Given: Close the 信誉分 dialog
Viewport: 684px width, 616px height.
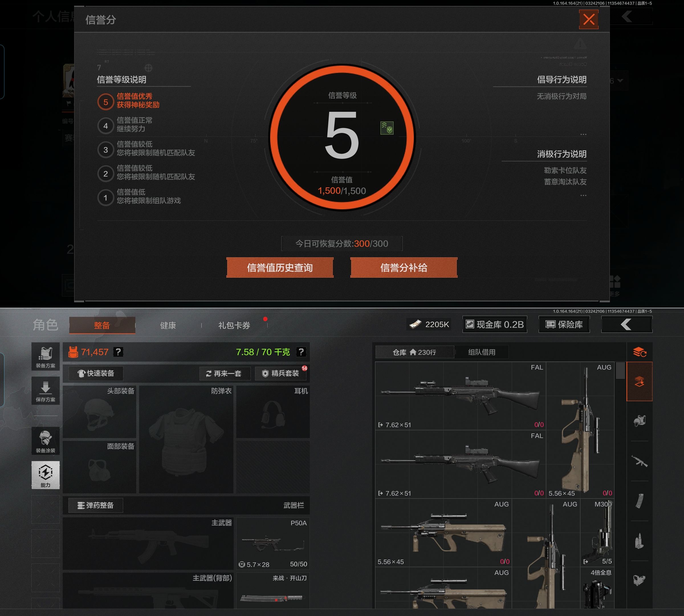Looking at the screenshot, I should click(x=589, y=19).
